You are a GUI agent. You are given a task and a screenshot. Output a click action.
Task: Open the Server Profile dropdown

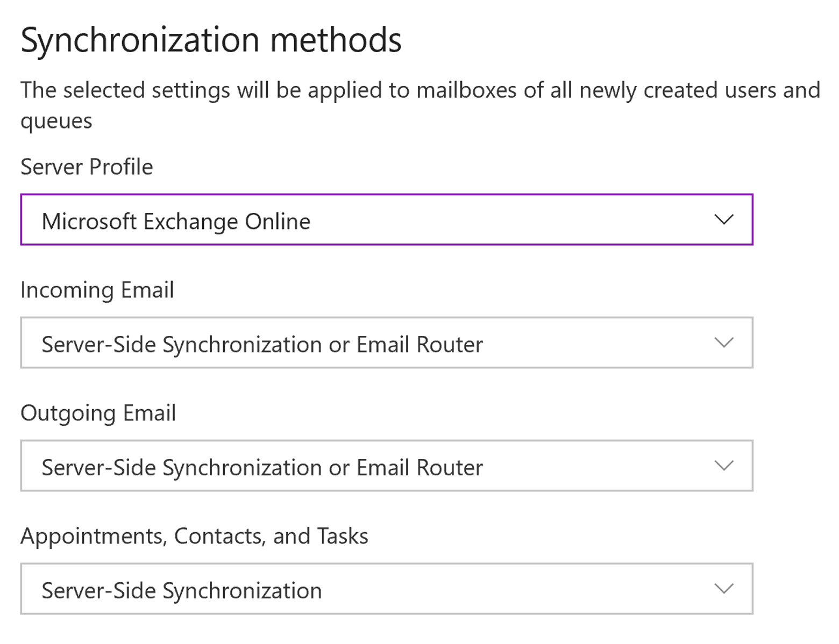pyautogui.click(x=387, y=219)
